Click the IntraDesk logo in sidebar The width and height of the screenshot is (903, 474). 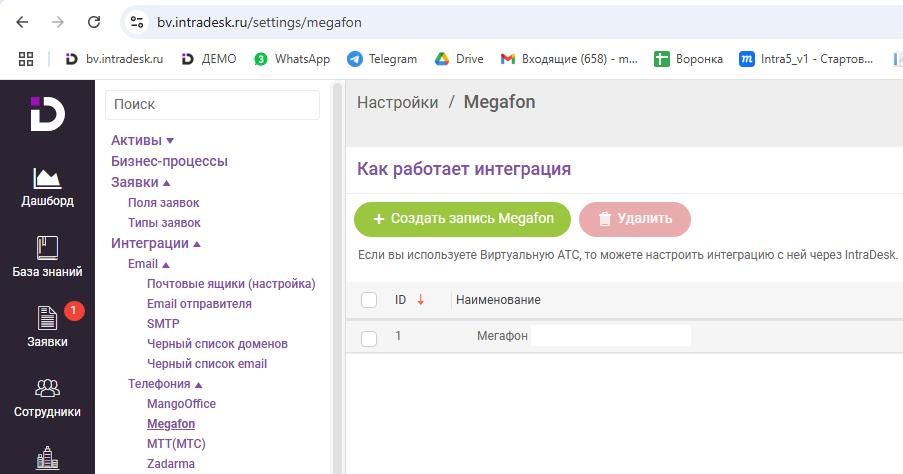click(x=47, y=113)
